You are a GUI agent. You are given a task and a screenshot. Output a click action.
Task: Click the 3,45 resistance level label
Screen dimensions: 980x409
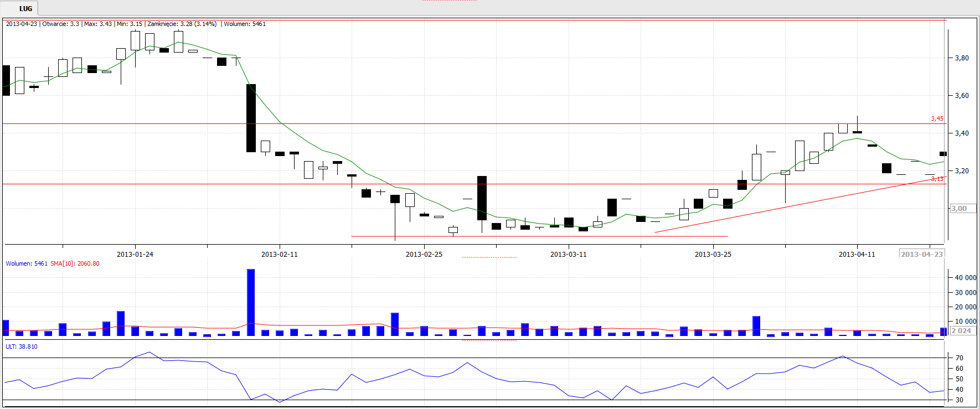[937, 118]
